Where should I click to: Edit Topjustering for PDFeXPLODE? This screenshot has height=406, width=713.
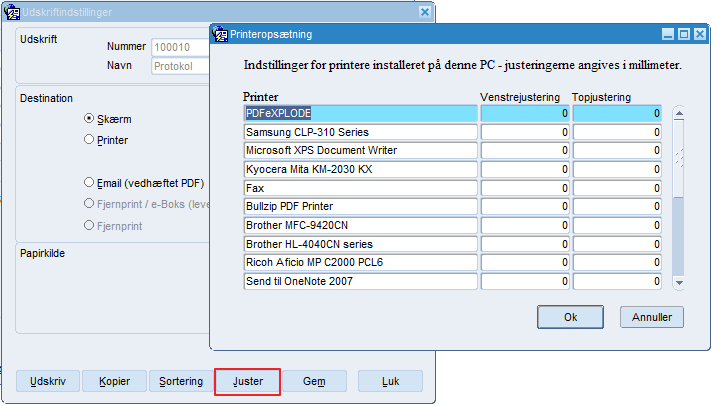pos(617,113)
